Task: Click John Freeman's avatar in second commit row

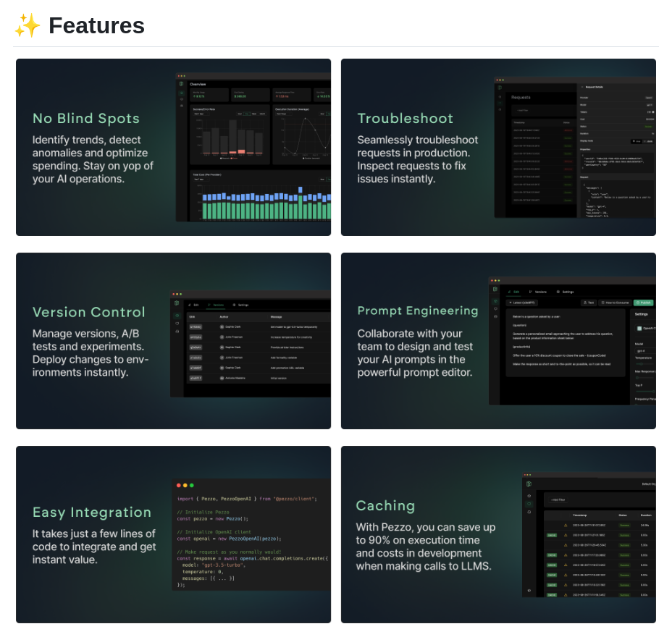Action: click(222, 337)
